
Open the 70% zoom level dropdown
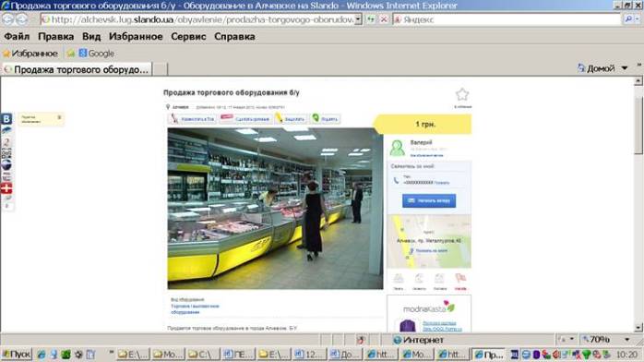[627, 340]
